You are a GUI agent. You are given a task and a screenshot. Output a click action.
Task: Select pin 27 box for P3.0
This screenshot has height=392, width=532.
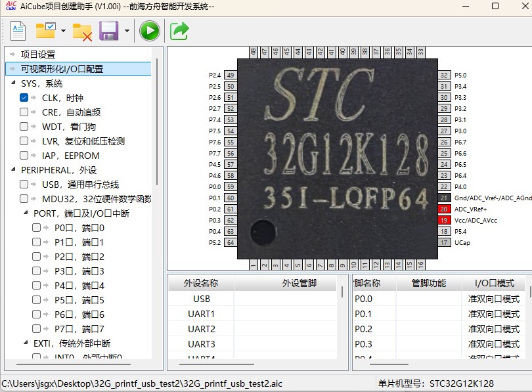pyautogui.click(x=444, y=131)
